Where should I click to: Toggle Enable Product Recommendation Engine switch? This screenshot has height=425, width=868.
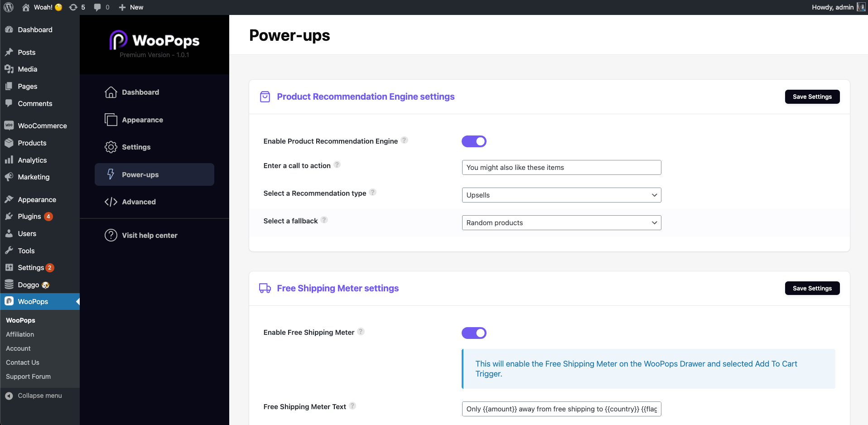tap(474, 141)
